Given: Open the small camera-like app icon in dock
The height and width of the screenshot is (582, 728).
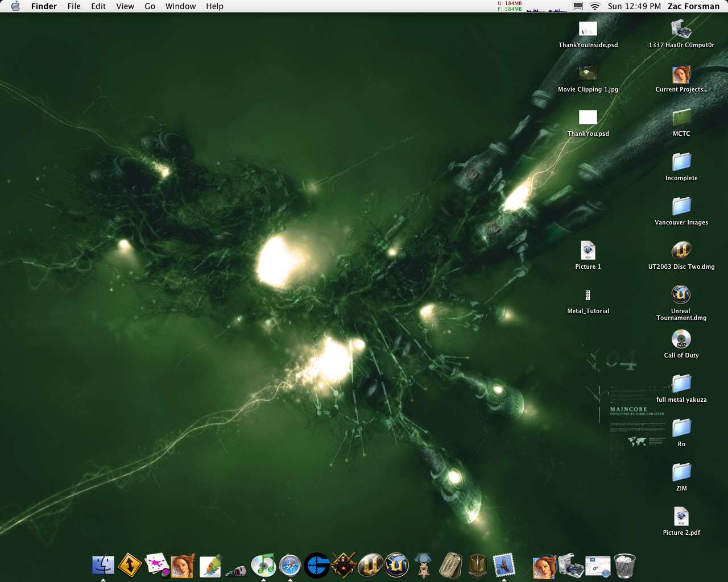Looking at the screenshot, I should (236, 570).
